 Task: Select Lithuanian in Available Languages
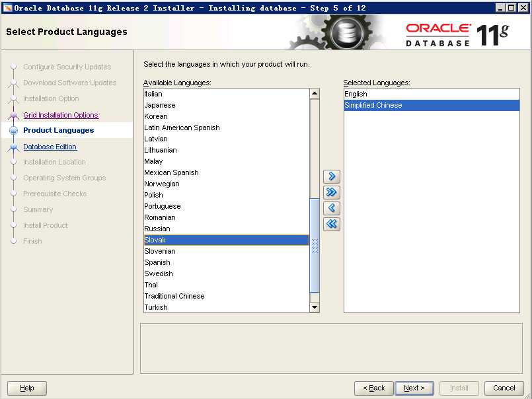point(226,150)
